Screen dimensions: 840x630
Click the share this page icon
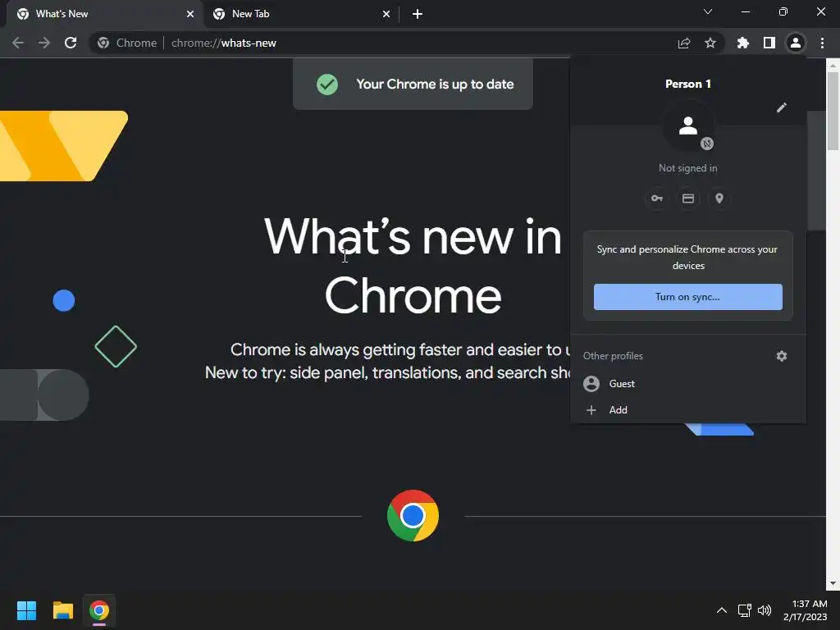(684, 43)
